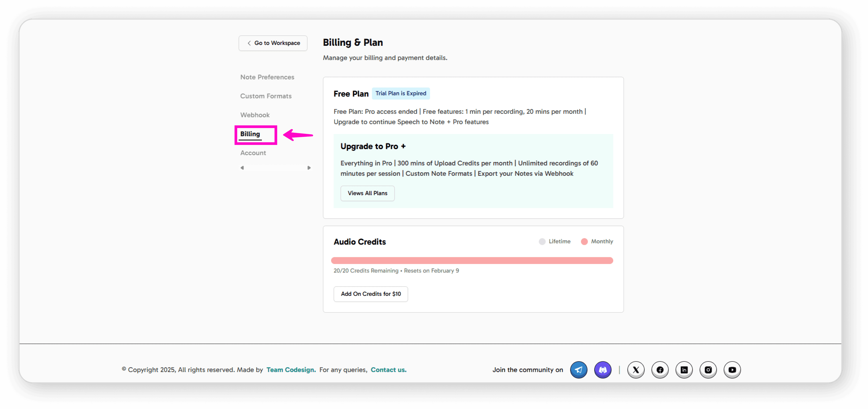This screenshot has height=409, width=868.
Task: Select the Lifetime audio credits option
Action: (554, 241)
